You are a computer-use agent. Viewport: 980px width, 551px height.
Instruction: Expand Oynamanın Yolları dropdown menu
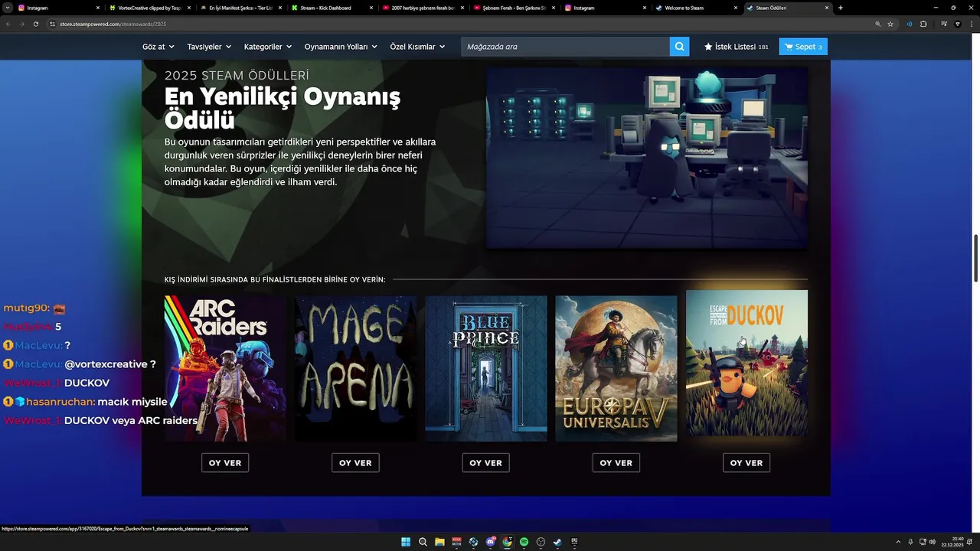341,47
